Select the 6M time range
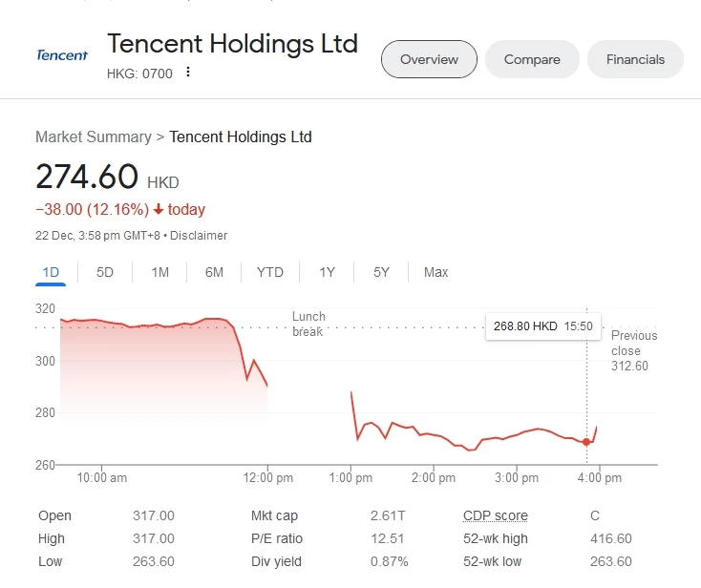The width and height of the screenshot is (701, 588). tap(214, 272)
